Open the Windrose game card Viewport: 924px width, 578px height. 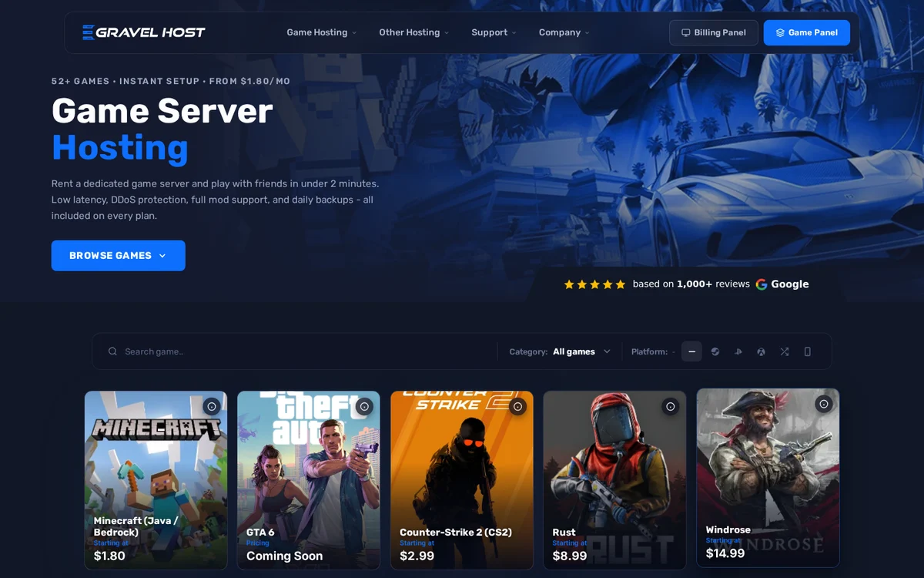tap(768, 478)
